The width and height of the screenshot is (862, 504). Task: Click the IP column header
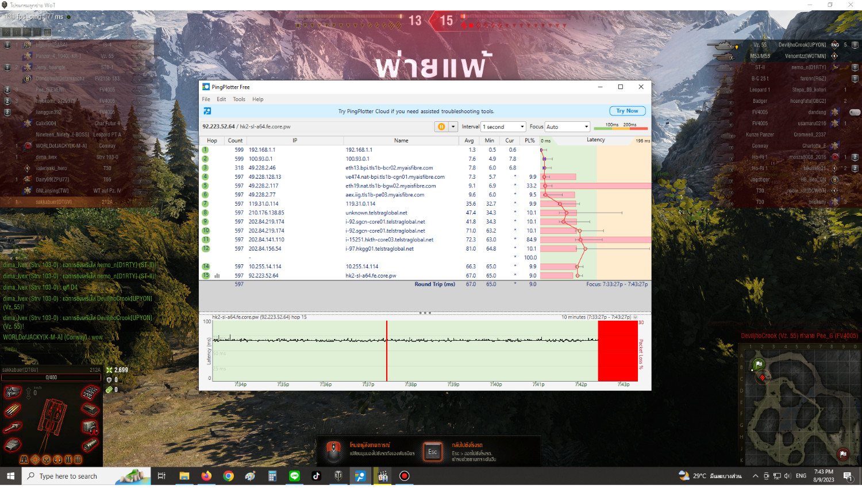[295, 140]
